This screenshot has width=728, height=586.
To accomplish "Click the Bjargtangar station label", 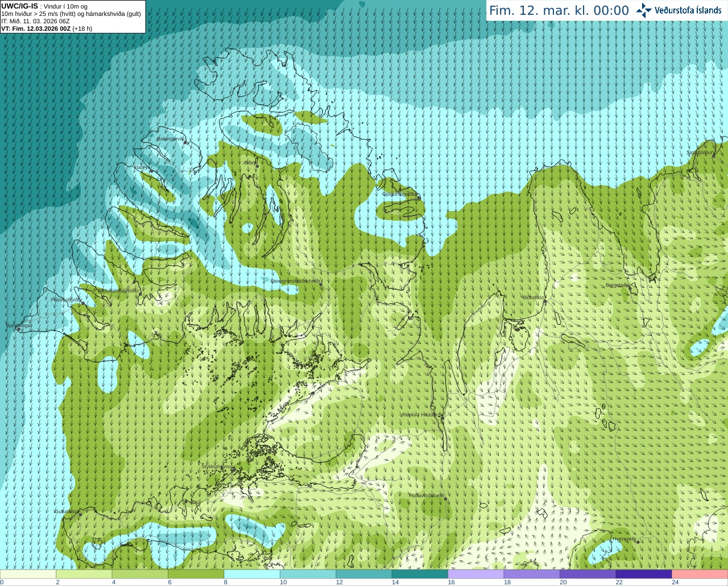I will point(19,325).
